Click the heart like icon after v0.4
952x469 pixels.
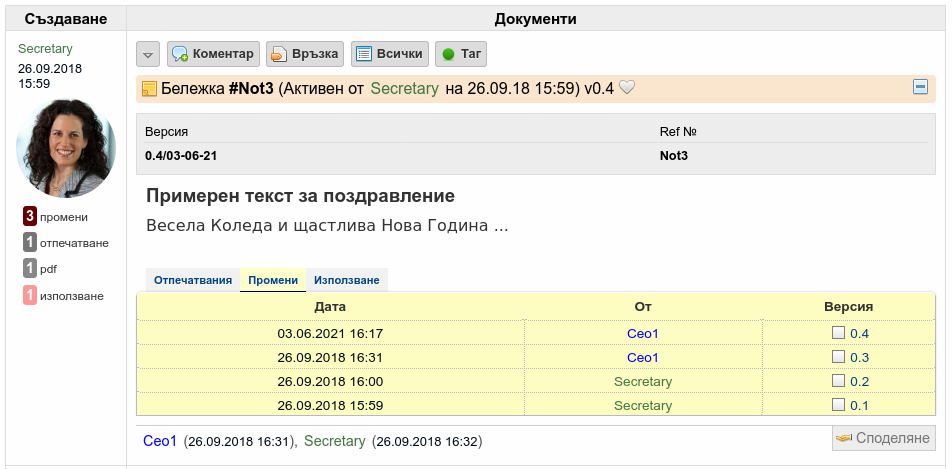tap(627, 88)
